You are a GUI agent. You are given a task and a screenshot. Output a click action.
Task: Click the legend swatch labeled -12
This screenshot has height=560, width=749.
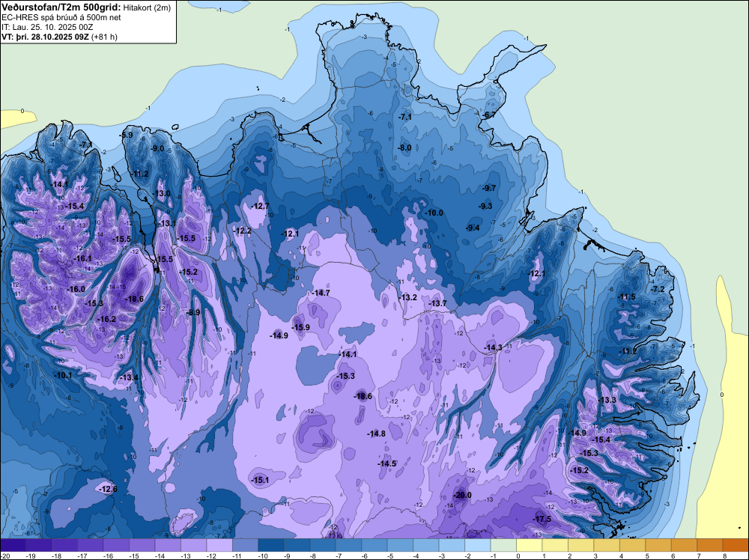[219, 545]
